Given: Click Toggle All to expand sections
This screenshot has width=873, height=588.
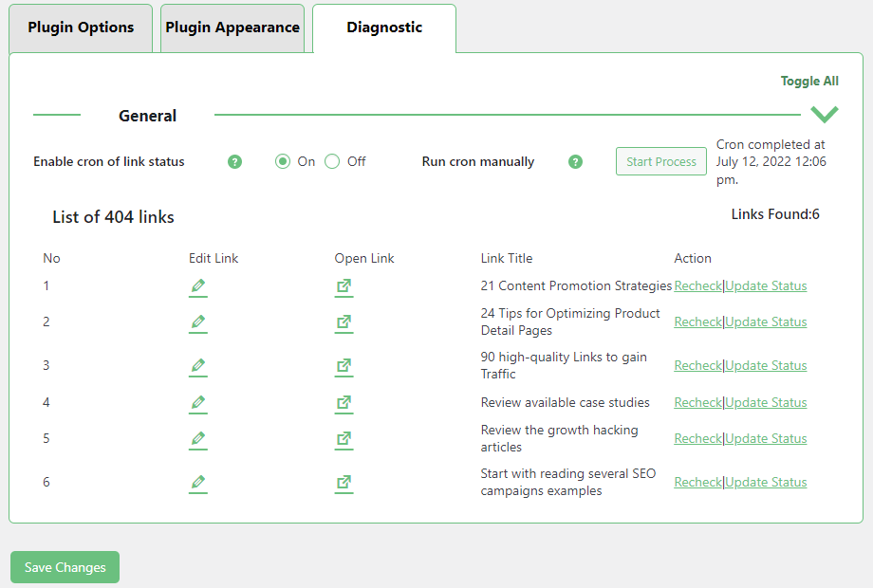Looking at the screenshot, I should point(809,82).
